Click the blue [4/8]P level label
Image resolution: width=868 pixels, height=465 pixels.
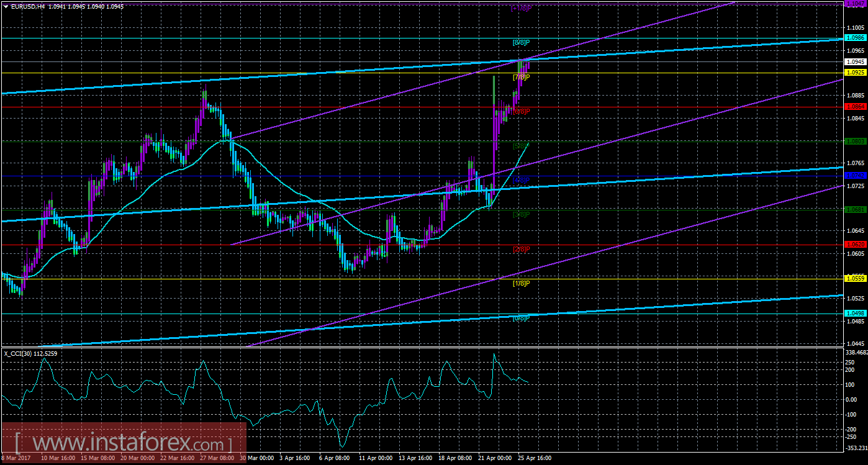521,180
